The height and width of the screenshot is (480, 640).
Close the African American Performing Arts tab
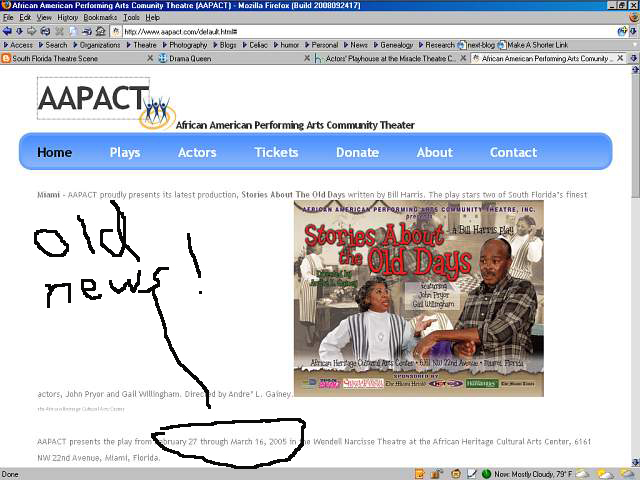(x=620, y=58)
